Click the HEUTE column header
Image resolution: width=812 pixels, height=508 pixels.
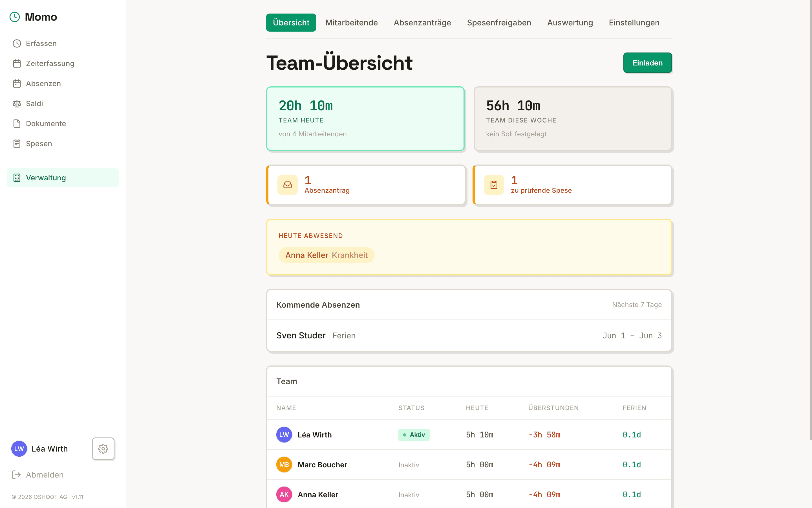pos(477,408)
